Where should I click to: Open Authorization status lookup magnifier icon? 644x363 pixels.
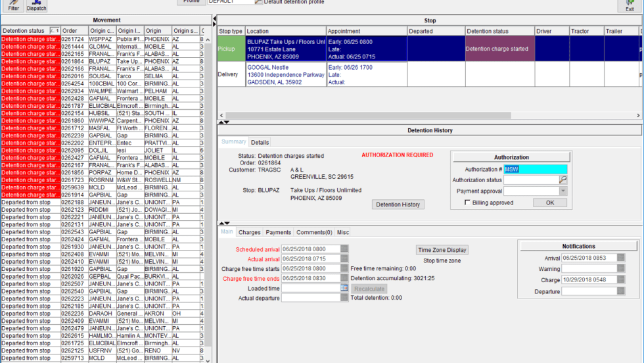point(563,180)
